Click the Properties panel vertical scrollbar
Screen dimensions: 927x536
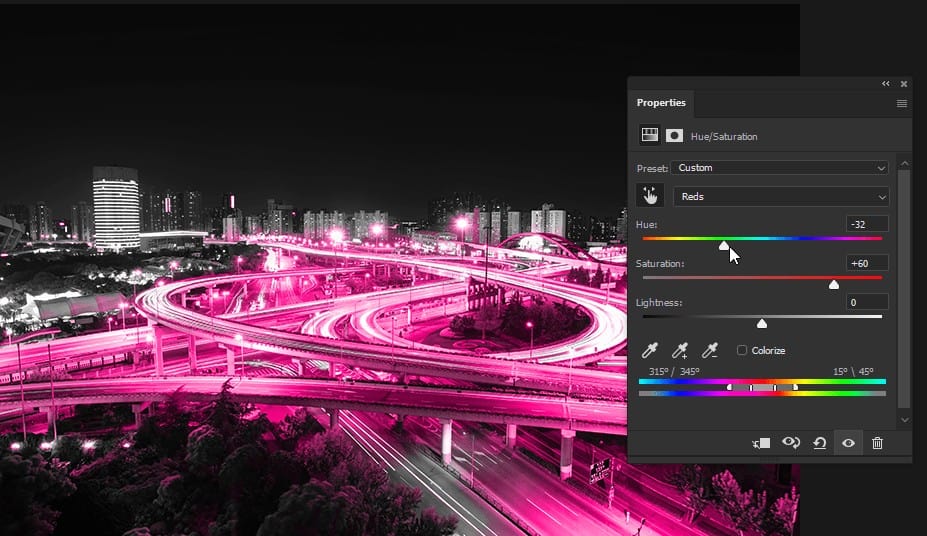[x=904, y=290]
